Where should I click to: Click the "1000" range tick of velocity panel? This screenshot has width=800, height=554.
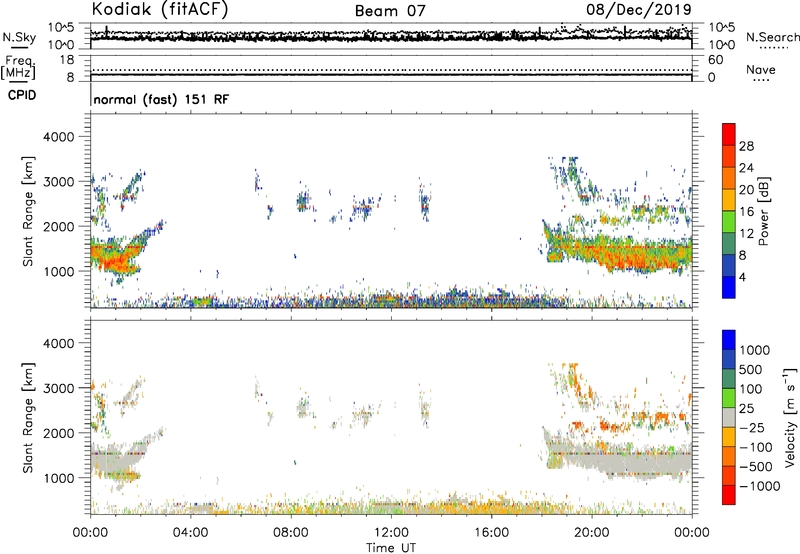58,478
